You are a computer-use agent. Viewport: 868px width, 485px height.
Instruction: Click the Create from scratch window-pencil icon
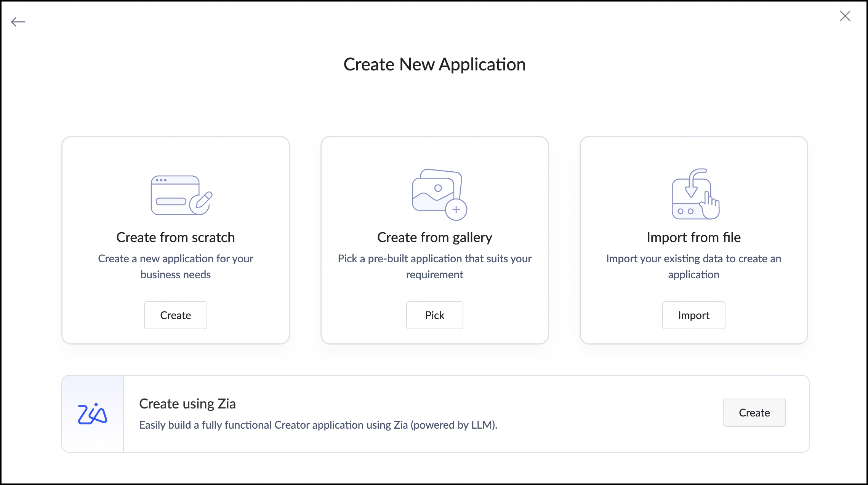181,195
